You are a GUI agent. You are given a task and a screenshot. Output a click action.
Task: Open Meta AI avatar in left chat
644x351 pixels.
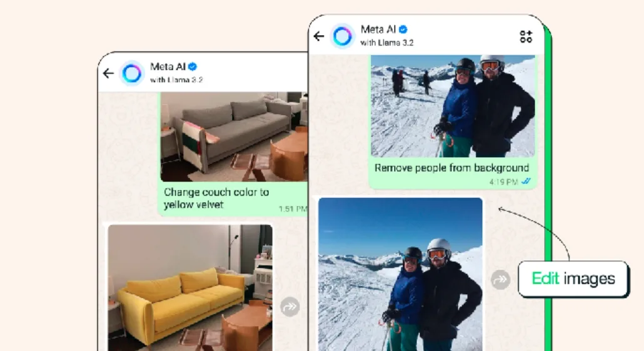point(132,74)
